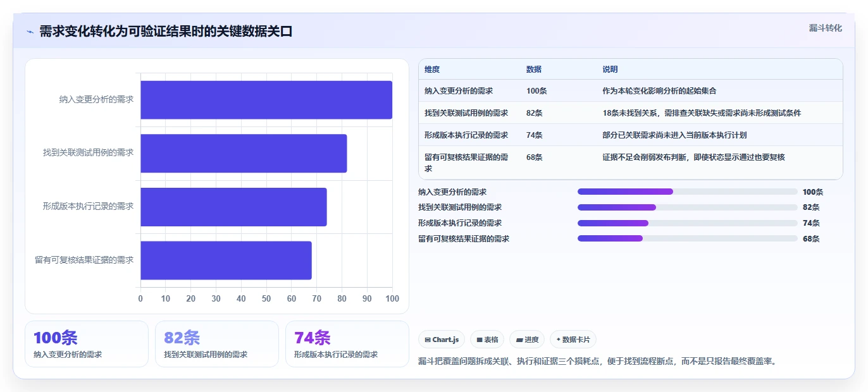
Task: Click the chart y-axis label 找到关联测试用例的需求
Action: click(x=89, y=153)
